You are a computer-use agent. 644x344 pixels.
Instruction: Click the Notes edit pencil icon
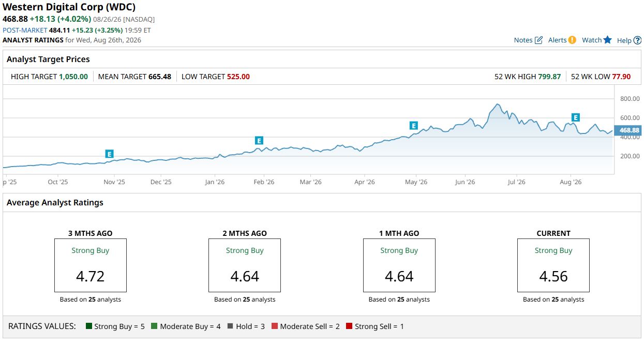tap(538, 40)
